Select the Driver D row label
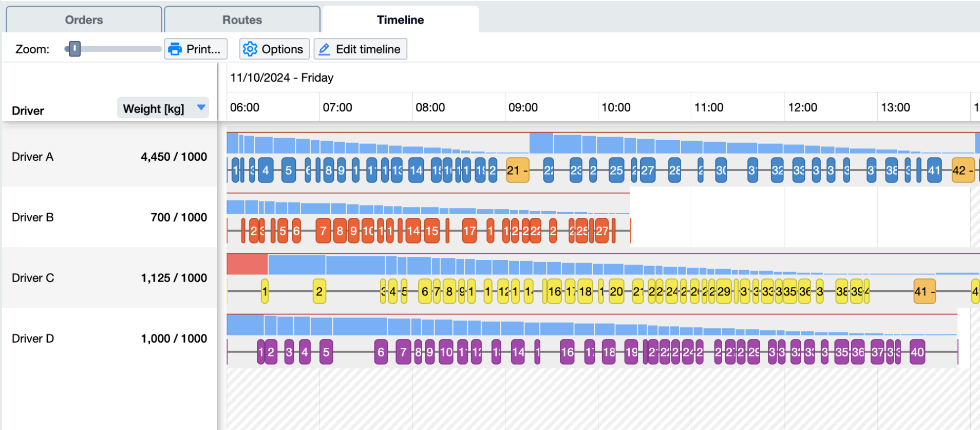 point(33,339)
